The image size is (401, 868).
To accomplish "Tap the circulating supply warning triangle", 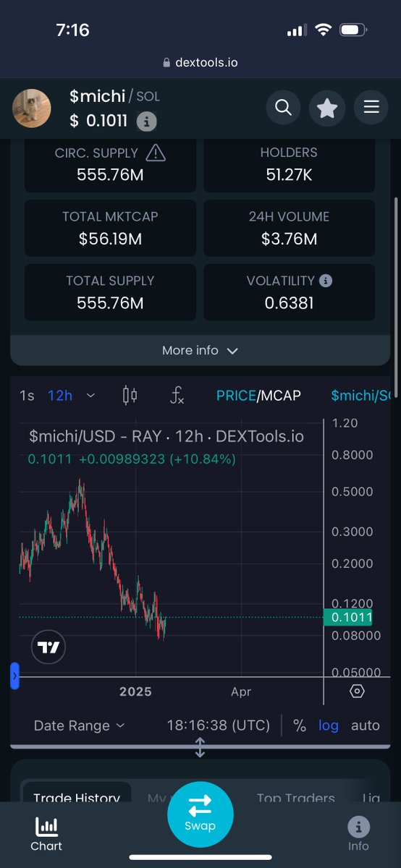I will pos(156,153).
